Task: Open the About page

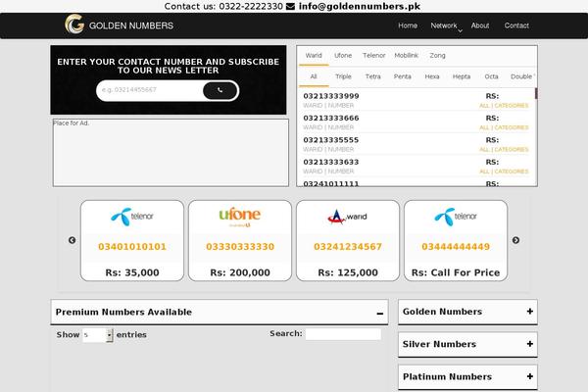Action: click(x=480, y=25)
